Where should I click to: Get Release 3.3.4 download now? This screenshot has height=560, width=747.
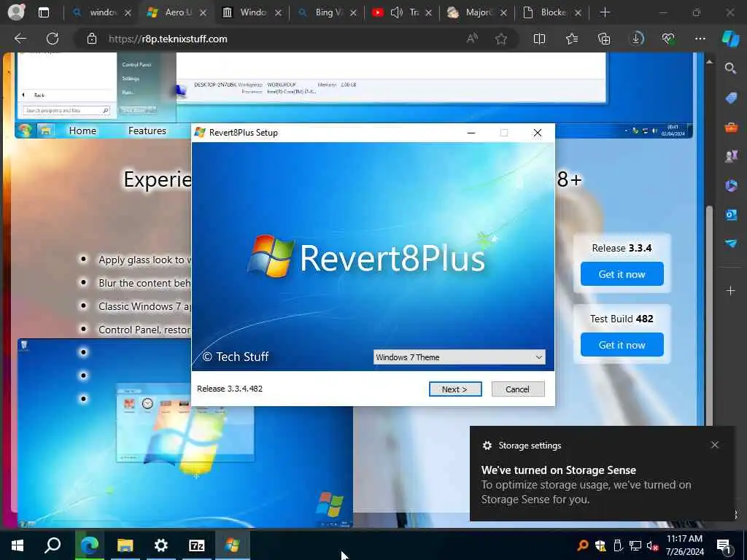click(x=622, y=274)
